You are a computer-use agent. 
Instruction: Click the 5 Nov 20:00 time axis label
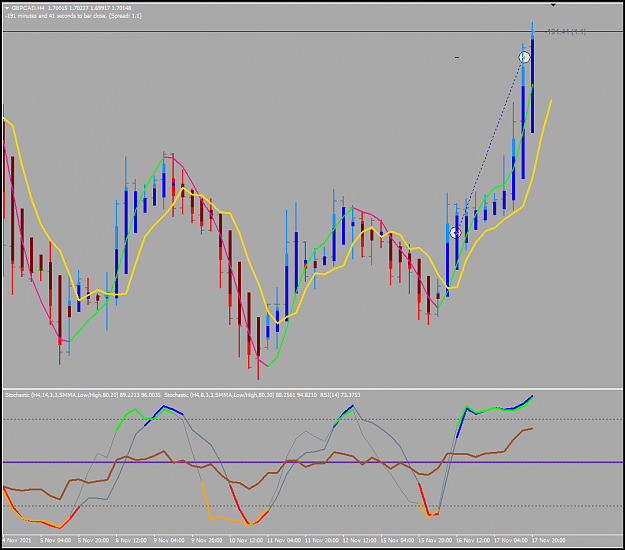pyautogui.click(x=93, y=540)
